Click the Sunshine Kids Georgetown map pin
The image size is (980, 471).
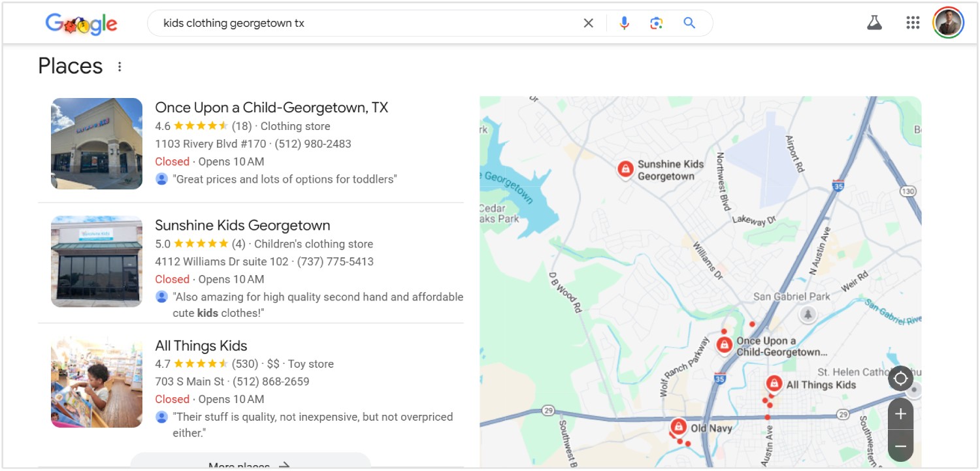point(625,169)
